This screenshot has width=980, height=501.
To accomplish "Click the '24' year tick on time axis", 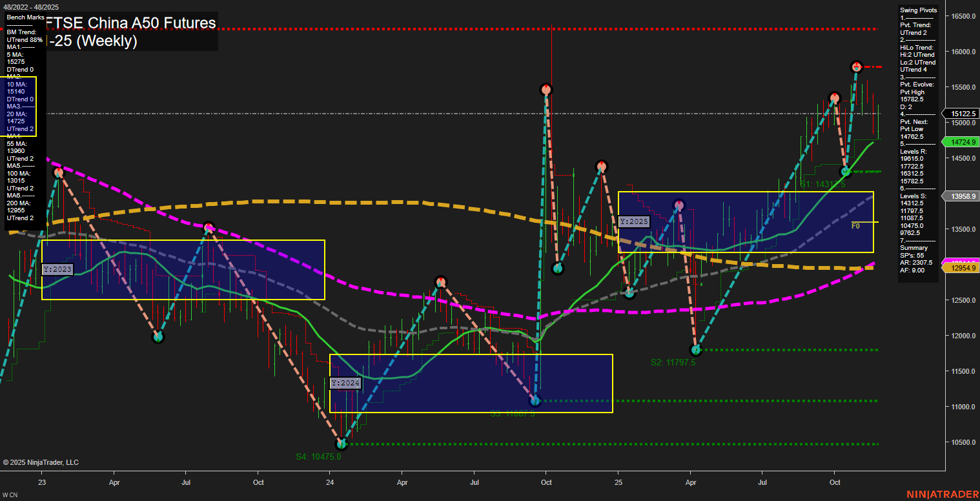I will point(330,482).
